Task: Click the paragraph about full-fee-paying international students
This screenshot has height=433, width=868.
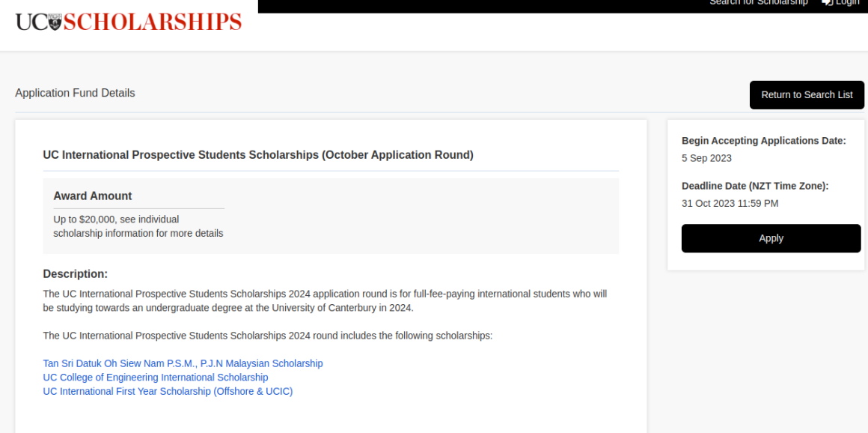Action: (x=325, y=300)
